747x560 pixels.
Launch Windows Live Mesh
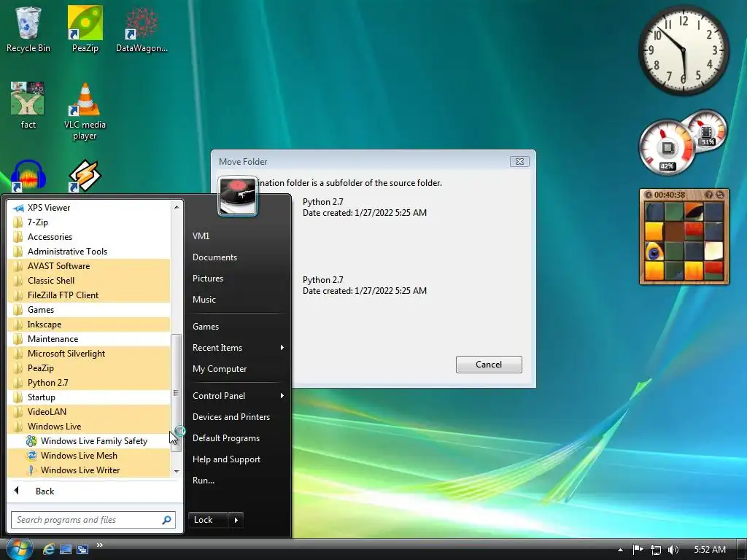point(88,456)
